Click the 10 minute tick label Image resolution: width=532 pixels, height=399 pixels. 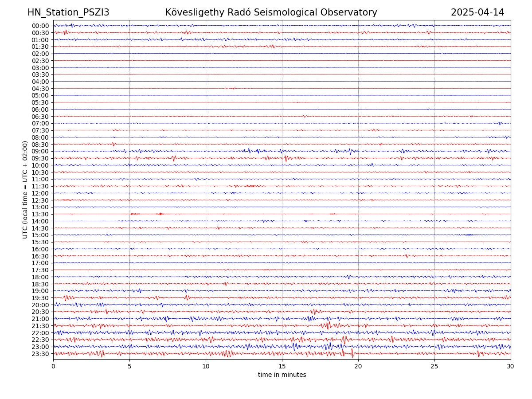(x=206, y=367)
